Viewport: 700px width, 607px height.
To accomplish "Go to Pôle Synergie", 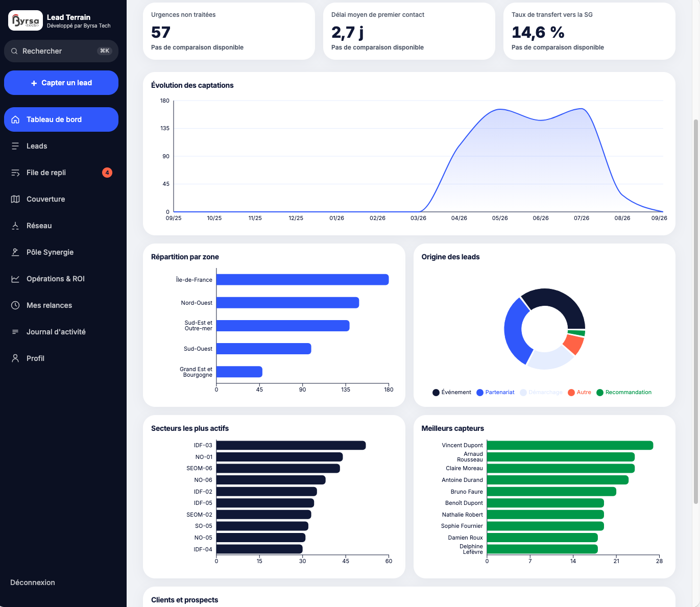I will coord(61,252).
